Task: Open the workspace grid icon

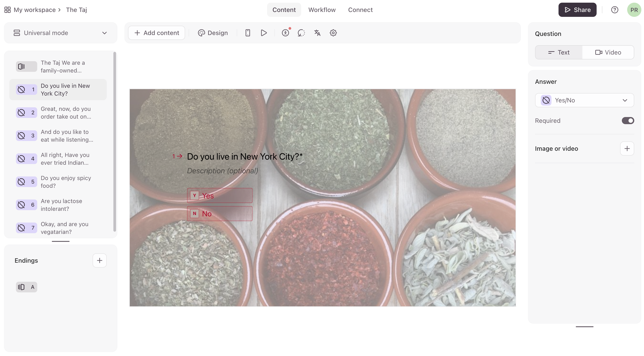Action: click(8, 10)
